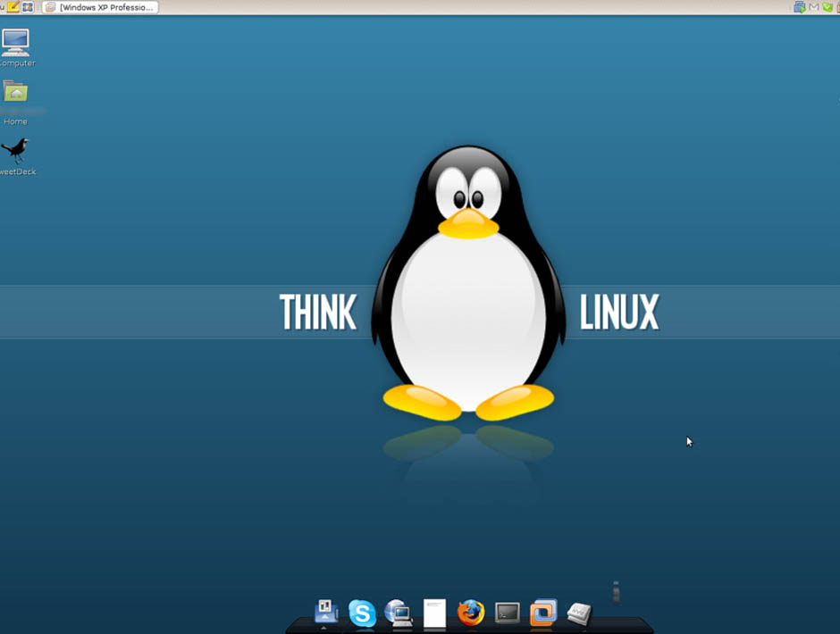Click the blue square panel icon beside sticky note
The image size is (840, 634).
[28, 7]
